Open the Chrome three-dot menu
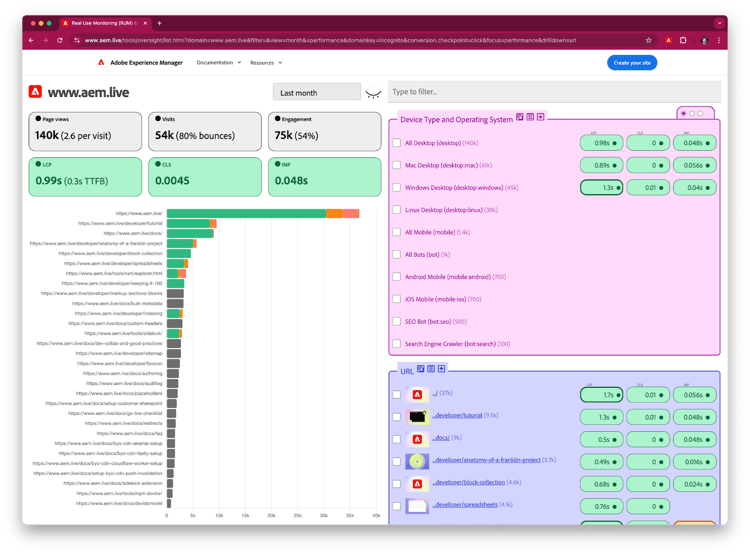 pyautogui.click(x=718, y=40)
